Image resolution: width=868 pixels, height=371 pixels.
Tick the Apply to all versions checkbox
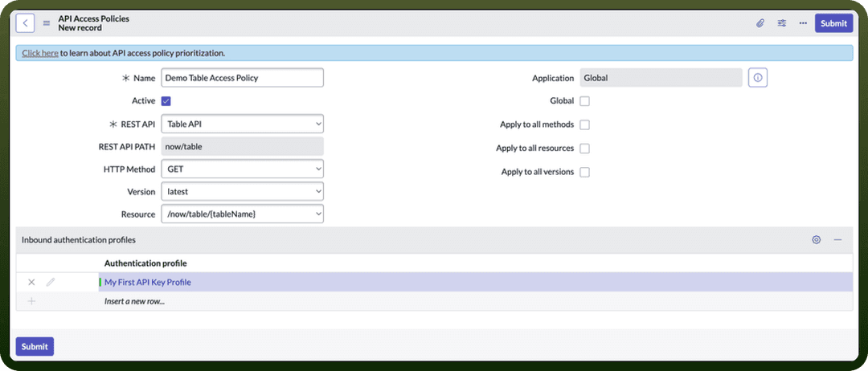click(584, 172)
